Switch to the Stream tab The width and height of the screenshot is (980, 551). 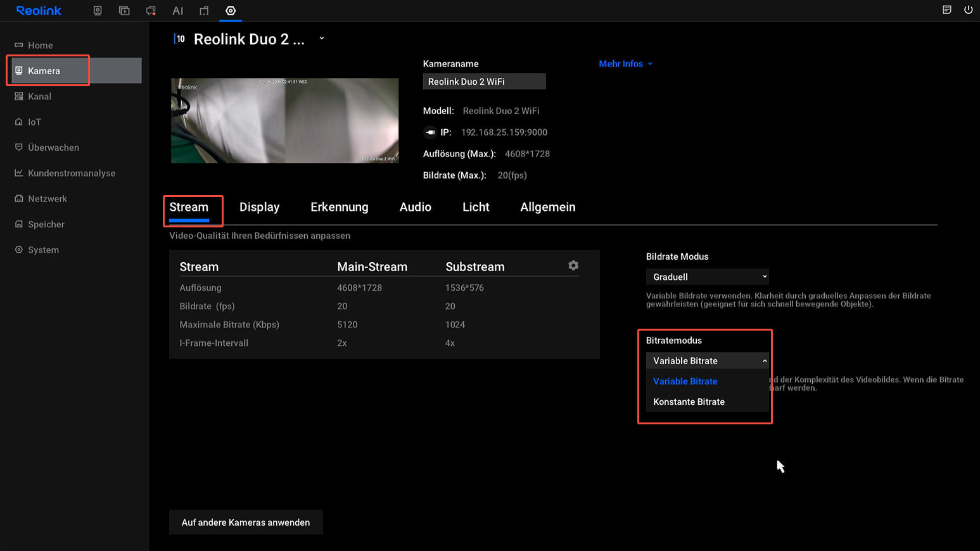189,207
